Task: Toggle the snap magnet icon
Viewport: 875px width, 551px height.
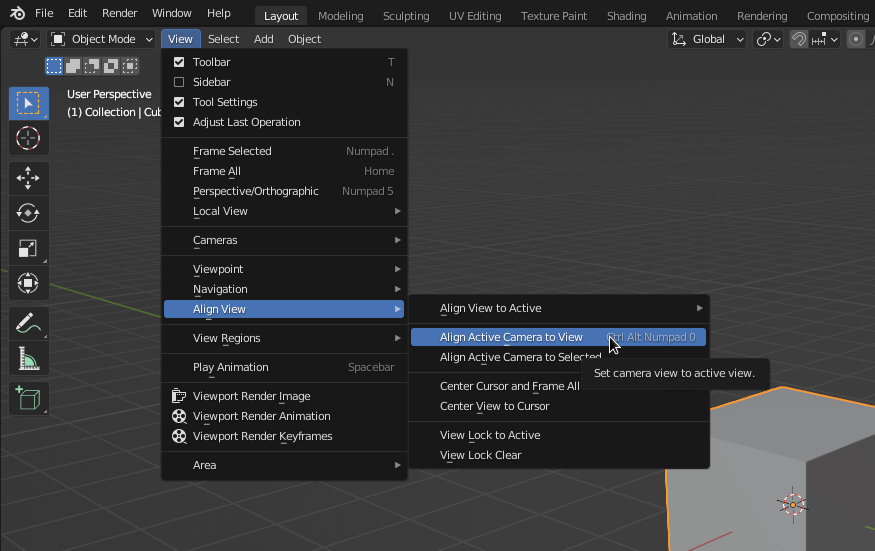Action: pyautogui.click(x=799, y=39)
